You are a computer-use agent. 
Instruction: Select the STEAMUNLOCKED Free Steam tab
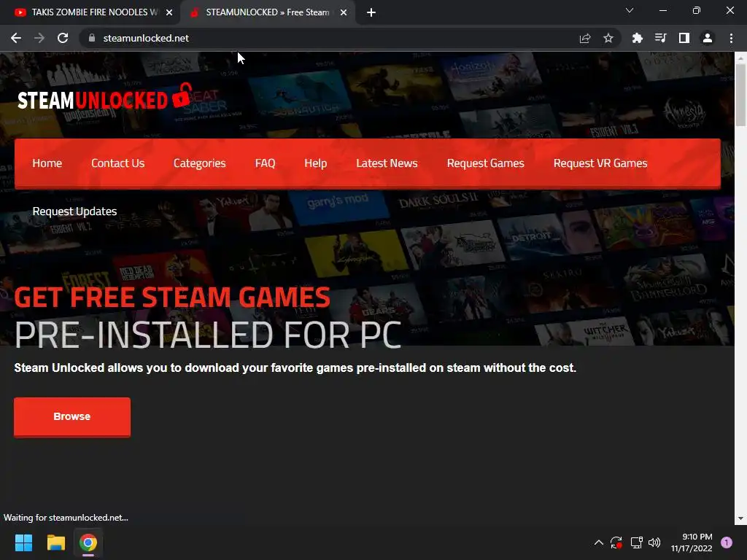pyautogui.click(x=267, y=12)
